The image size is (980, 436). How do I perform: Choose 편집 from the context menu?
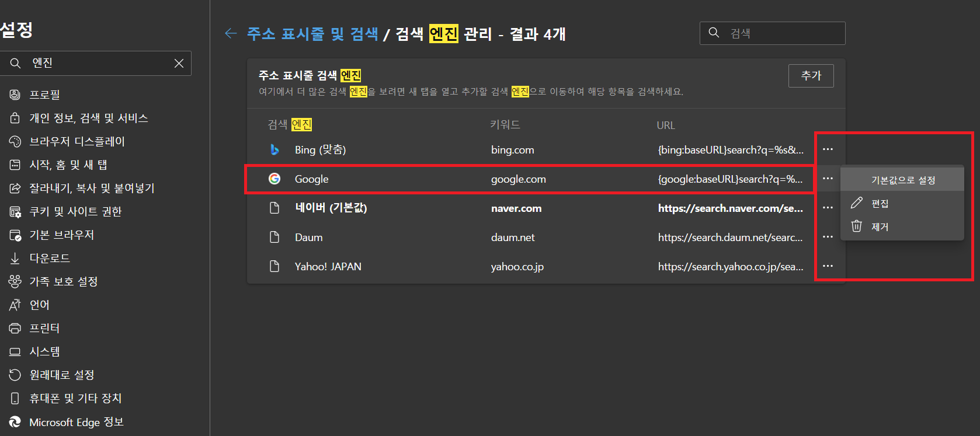click(902, 203)
